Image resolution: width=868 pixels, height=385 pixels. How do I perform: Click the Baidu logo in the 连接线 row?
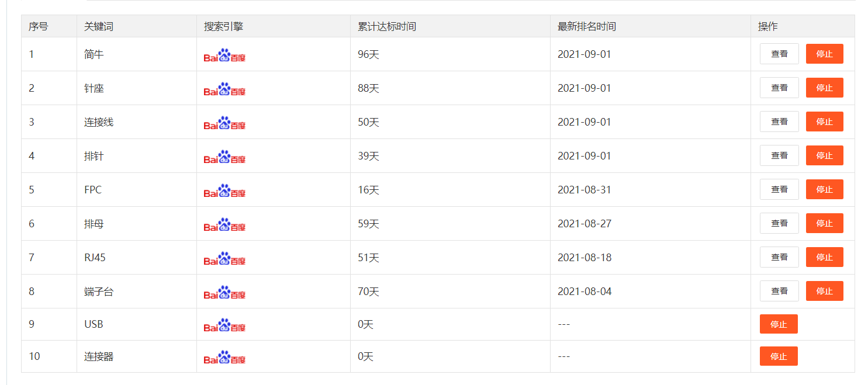(x=224, y=123)
